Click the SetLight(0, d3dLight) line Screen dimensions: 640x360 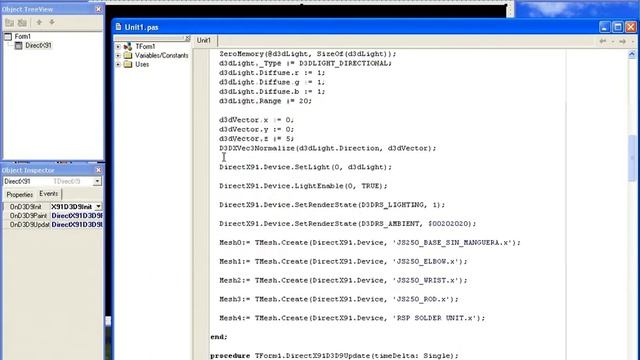(305, 167)
